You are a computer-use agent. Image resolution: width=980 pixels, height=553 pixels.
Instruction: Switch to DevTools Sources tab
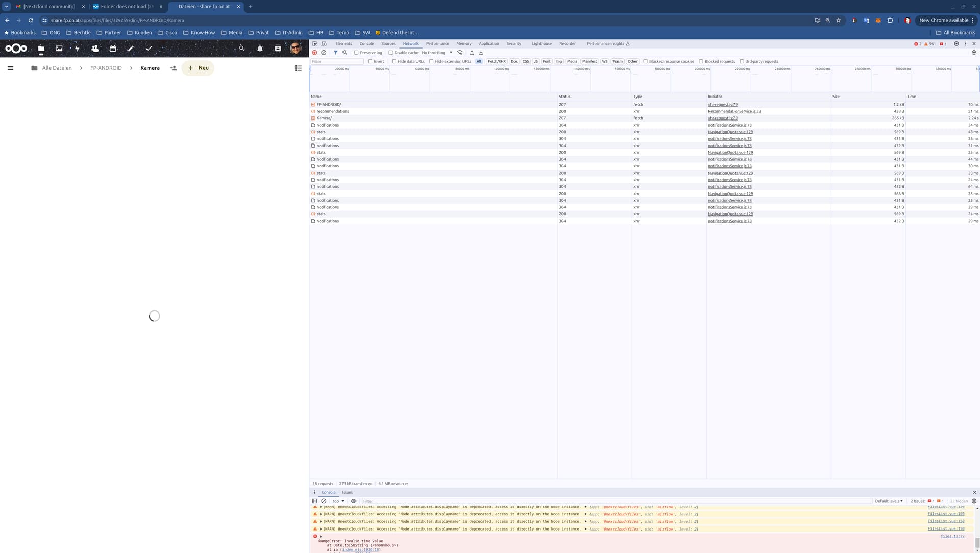coord(388,44)
